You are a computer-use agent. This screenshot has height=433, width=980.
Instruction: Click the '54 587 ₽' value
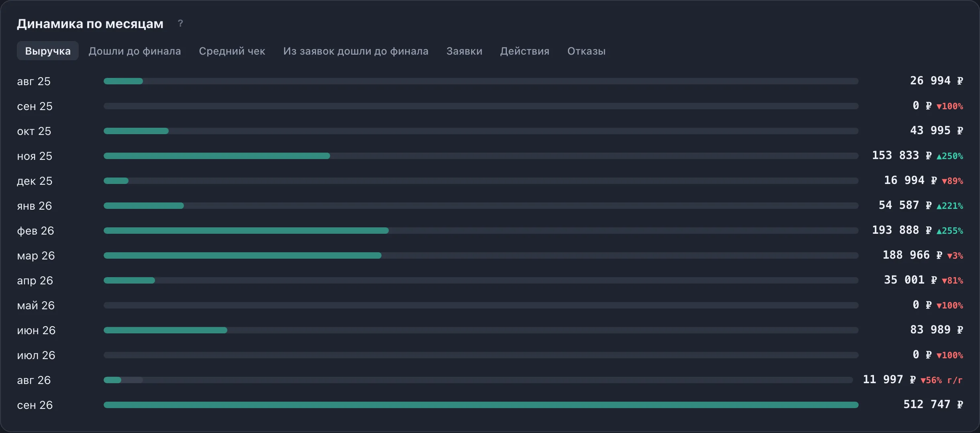click(x=905, y=205)
